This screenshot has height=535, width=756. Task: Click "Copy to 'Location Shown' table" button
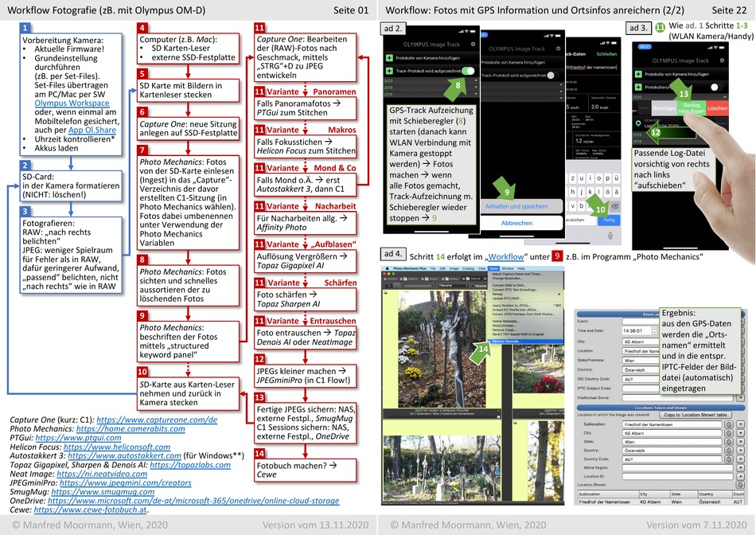click(x=695, y=415)
